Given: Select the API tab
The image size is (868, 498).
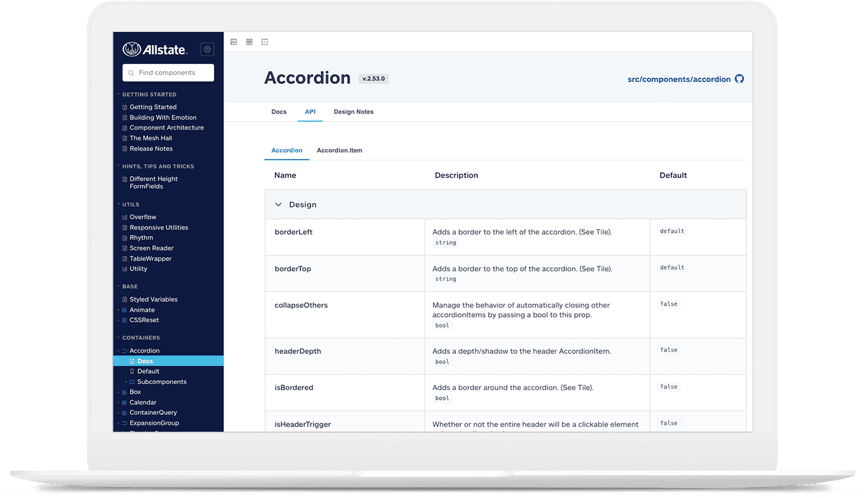Looking at the screenshot, I should coord(310,112).
